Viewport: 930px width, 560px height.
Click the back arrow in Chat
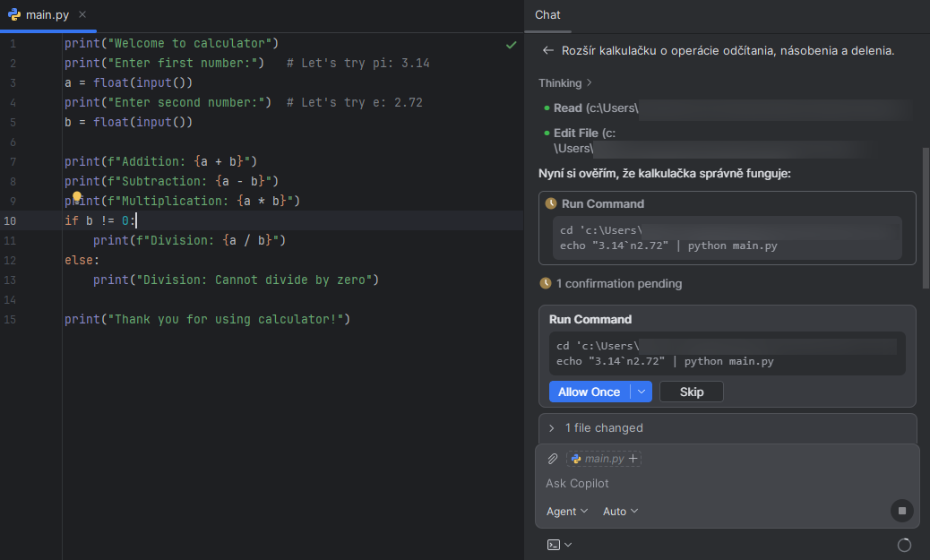tap(548, 51)
